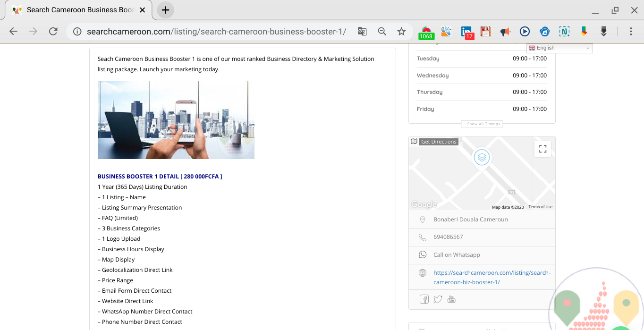Click the red floppy disk extension
The height and width of the screenshot is (330, 644).
click(x=485, y=32)
